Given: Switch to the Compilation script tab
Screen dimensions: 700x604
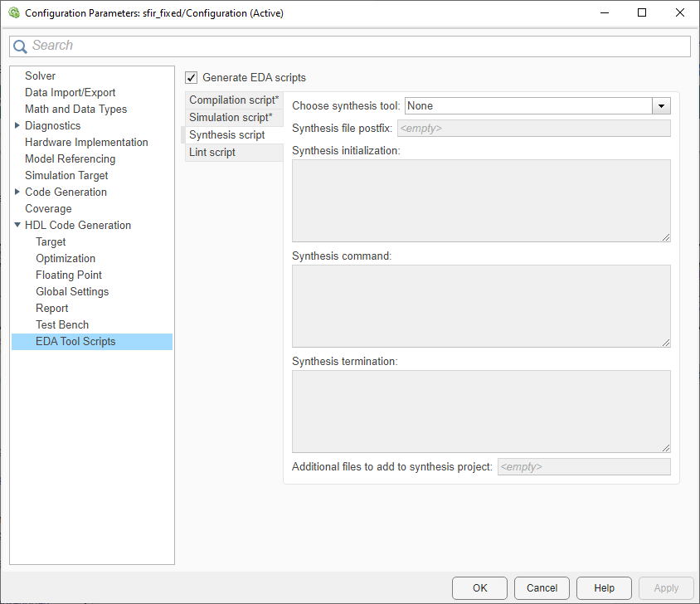Looking at the screenshot, I should coord(233,100).
